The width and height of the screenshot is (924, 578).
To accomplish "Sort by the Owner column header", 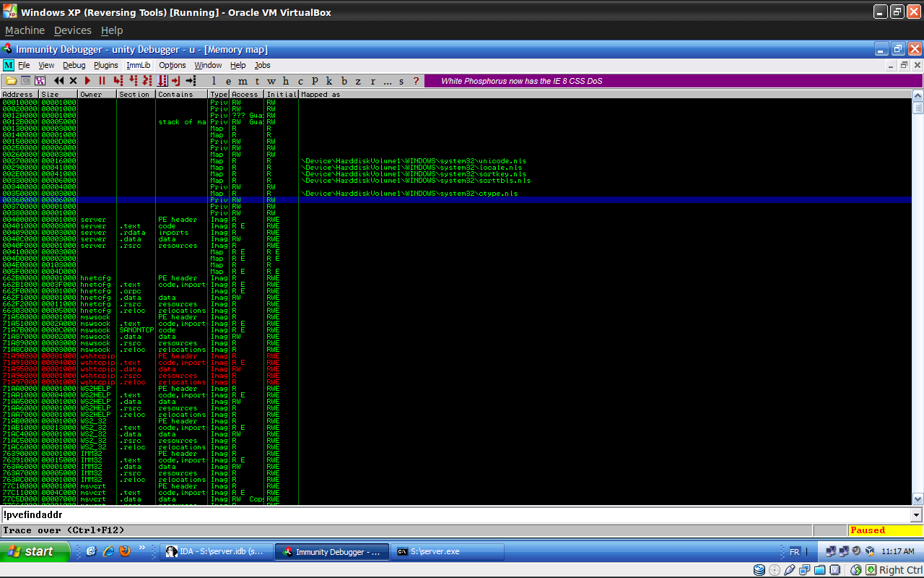I will point(97,94).
